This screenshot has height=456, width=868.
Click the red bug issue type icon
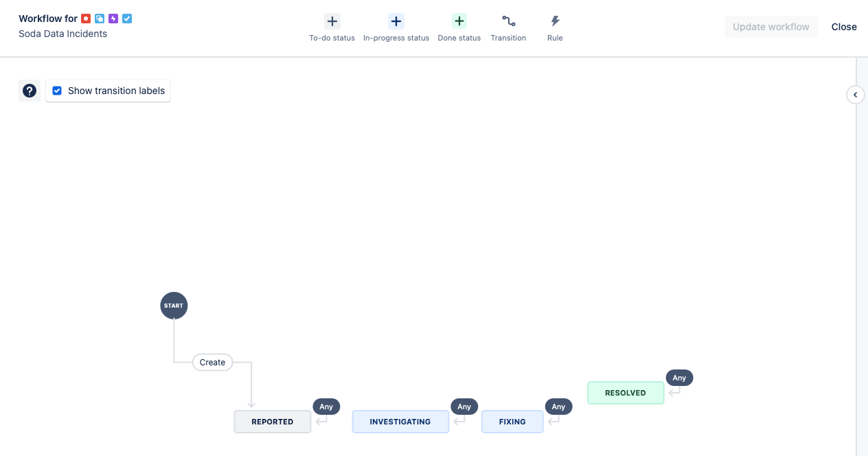pyautogui.click(x=86, y=19)
